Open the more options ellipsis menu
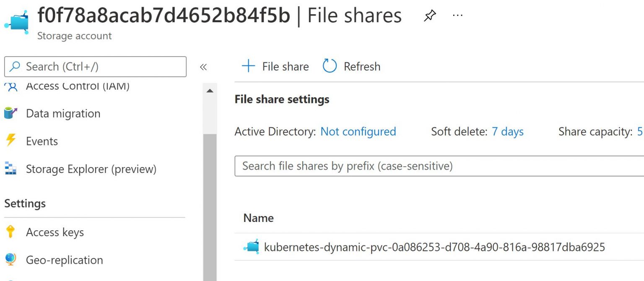Viewport: 644px width, 281px height. (x=458, y=15)
